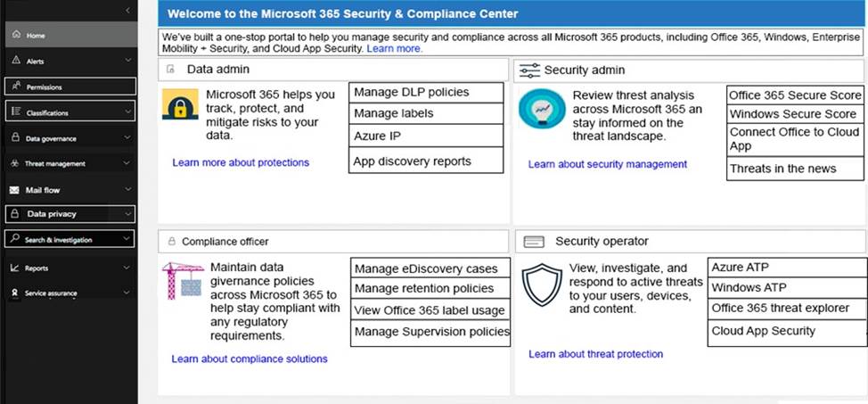Click the shield icon in Security operator

tap(542, 284)
